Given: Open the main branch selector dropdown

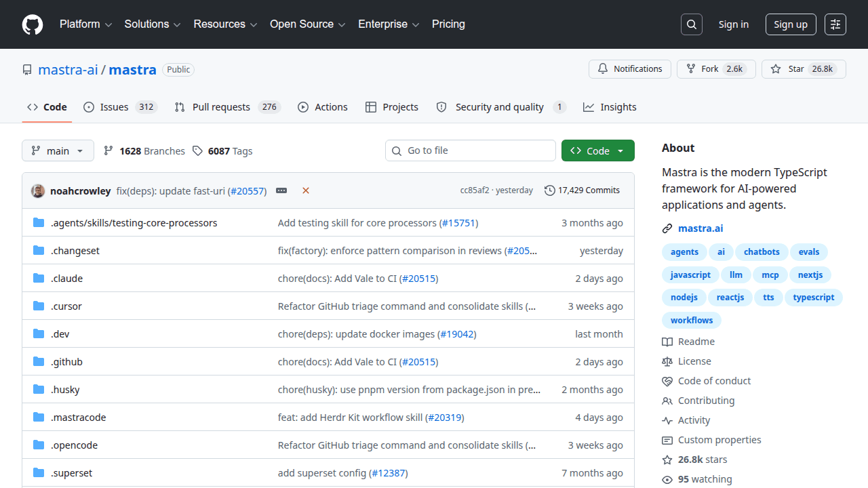Looking at the screenshot, I should [x=58, y=150].
